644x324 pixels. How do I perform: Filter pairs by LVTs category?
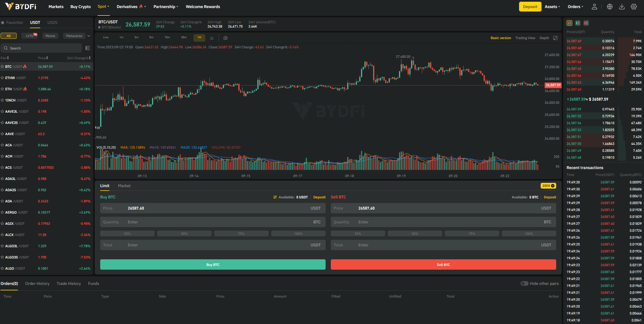pyautogui.click(x=29, y=36)
